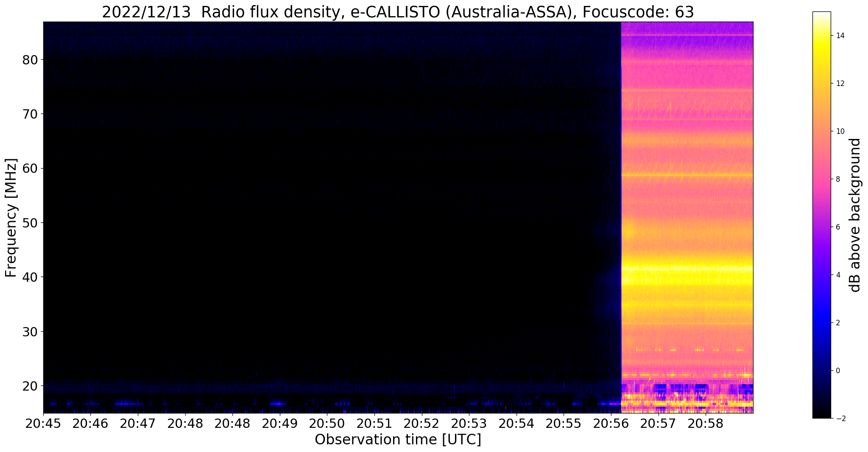Click the colorbar tick label 6

pos(837,227)
